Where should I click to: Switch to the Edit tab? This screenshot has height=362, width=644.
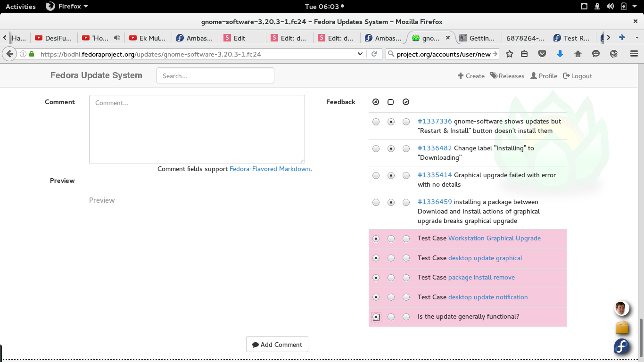coord(242,38)
